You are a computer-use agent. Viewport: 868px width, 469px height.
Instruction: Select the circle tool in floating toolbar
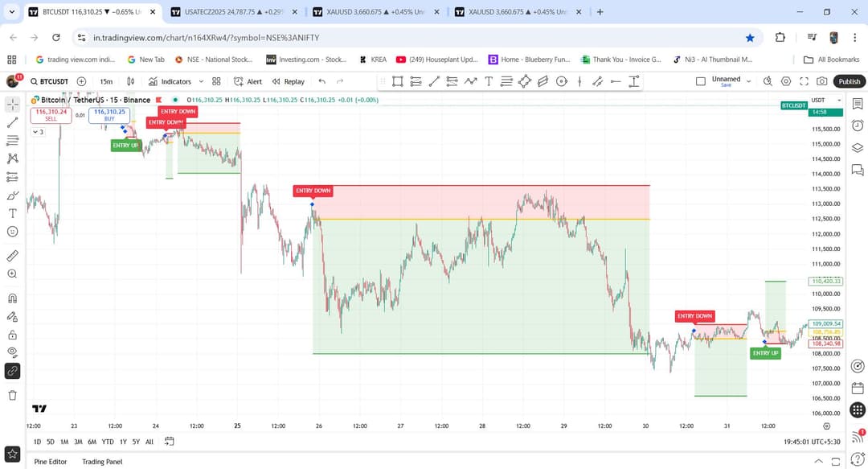point(561,81)
